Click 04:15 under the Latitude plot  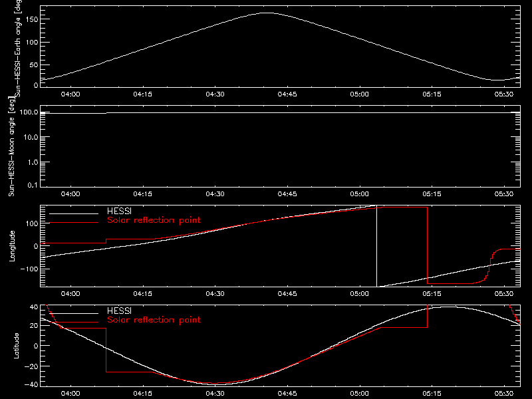pos(143,394)
